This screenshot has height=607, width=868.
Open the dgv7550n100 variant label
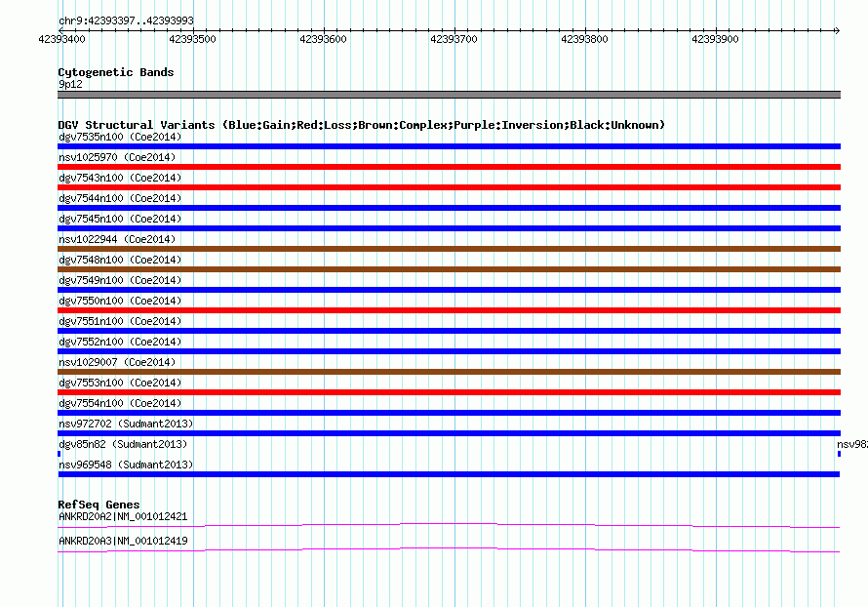119,301
